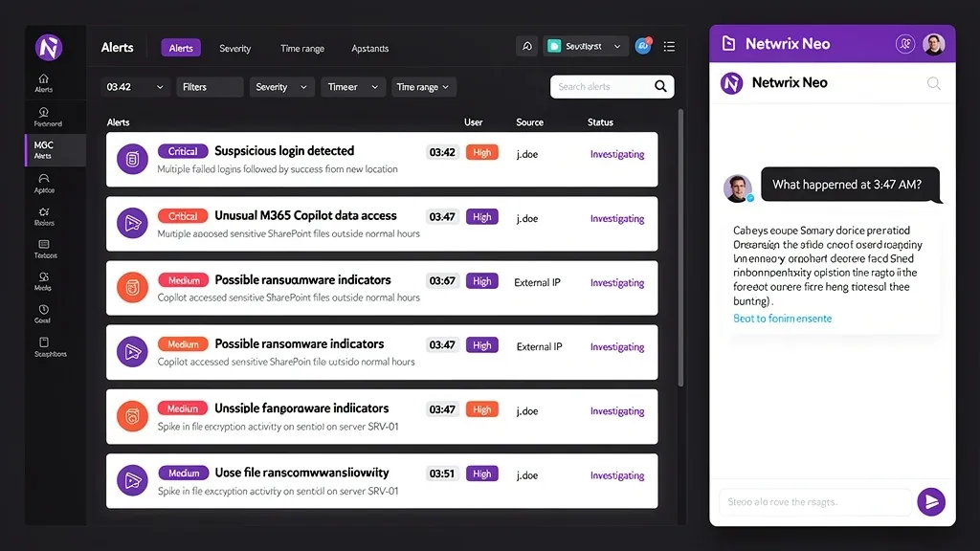Select the MGC Alerts sidebar item

pos(56,150)
